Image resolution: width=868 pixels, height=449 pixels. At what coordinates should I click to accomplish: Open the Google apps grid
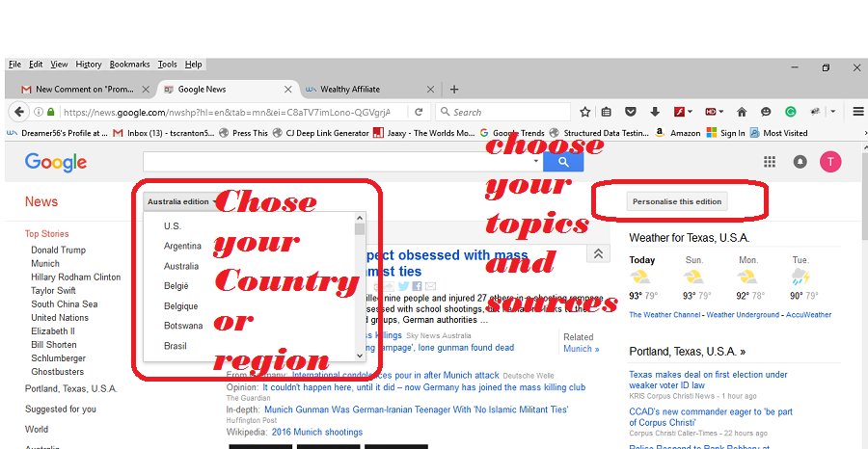pos(770,162)
